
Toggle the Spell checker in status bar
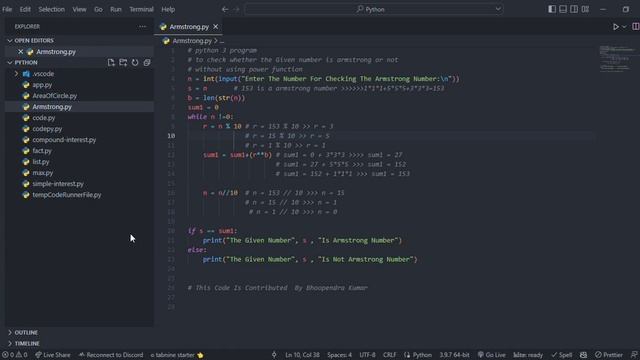tap(562, 355)
